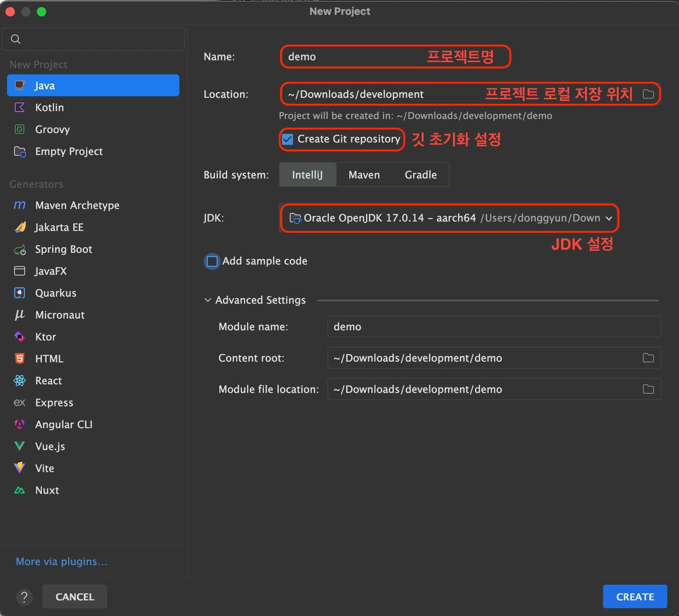Click the Empty Project icon

20,151
